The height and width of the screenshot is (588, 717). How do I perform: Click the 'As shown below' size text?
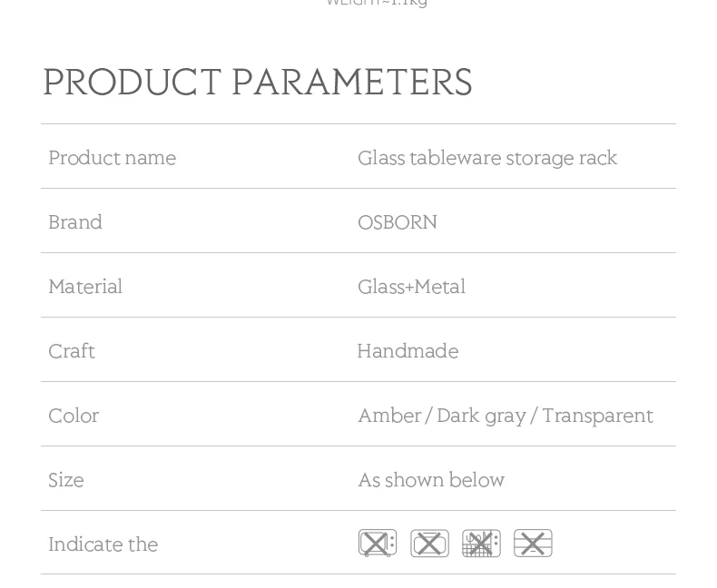[x=431, y=480]
